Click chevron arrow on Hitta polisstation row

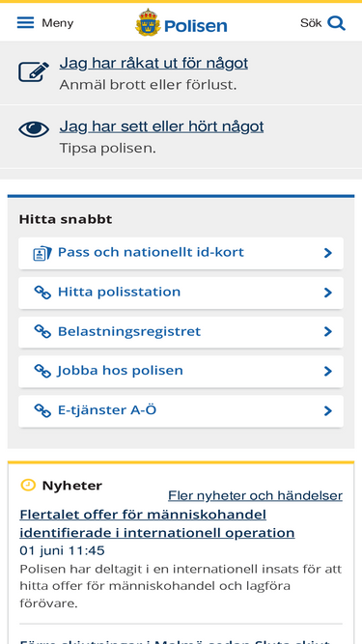pyautogui.click(x=327, y=293)
